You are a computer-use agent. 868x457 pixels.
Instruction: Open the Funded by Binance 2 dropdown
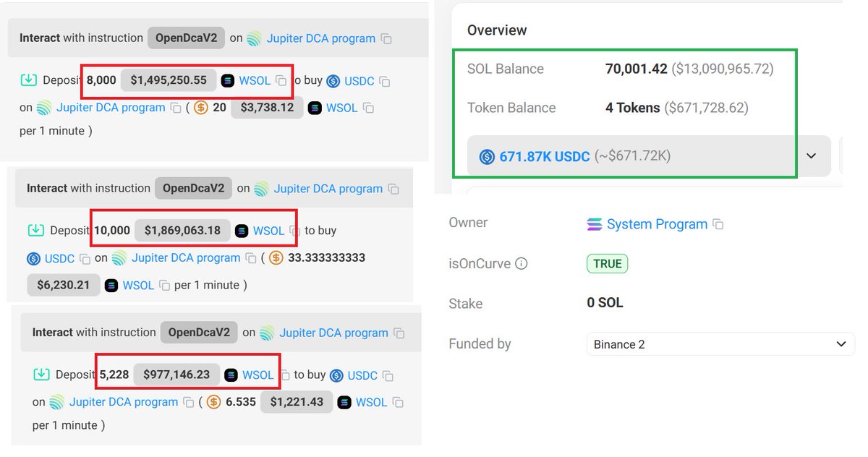click(720, 344)
